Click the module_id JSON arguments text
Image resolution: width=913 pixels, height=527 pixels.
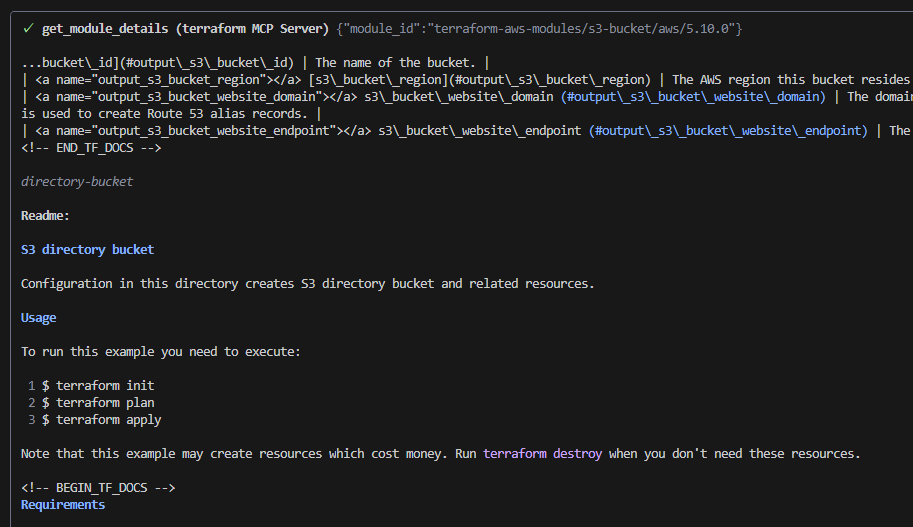(x=539, y=29)
